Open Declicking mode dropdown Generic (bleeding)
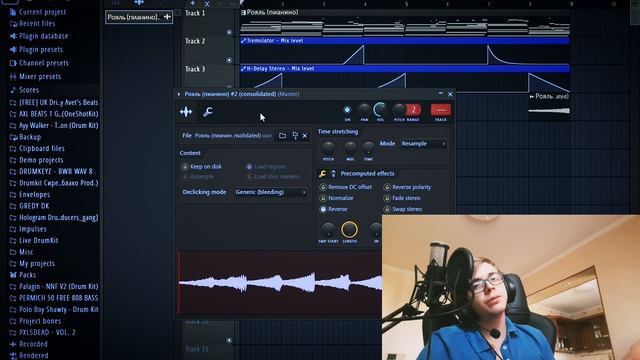This screenshot has height=360, width=640. coord(270,192)
